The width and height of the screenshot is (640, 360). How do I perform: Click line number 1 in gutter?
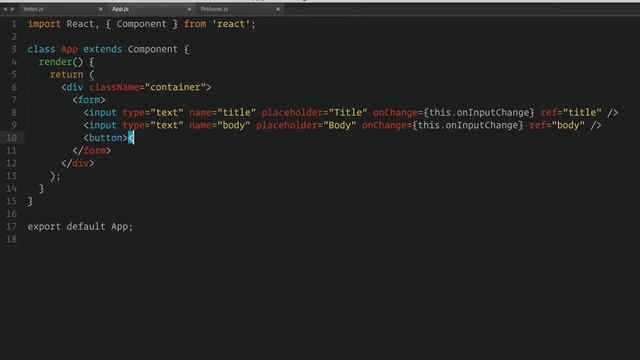click(13, 24)
